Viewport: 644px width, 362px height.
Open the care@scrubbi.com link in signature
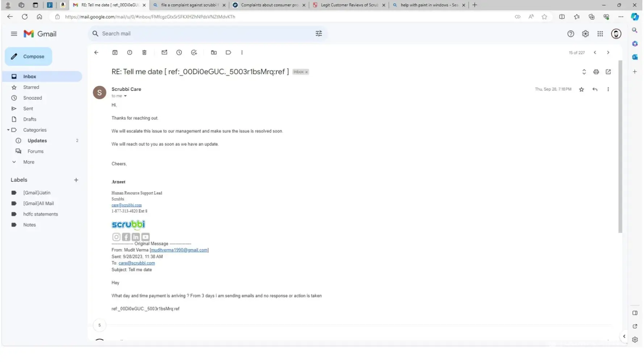(x=126, y=205)
